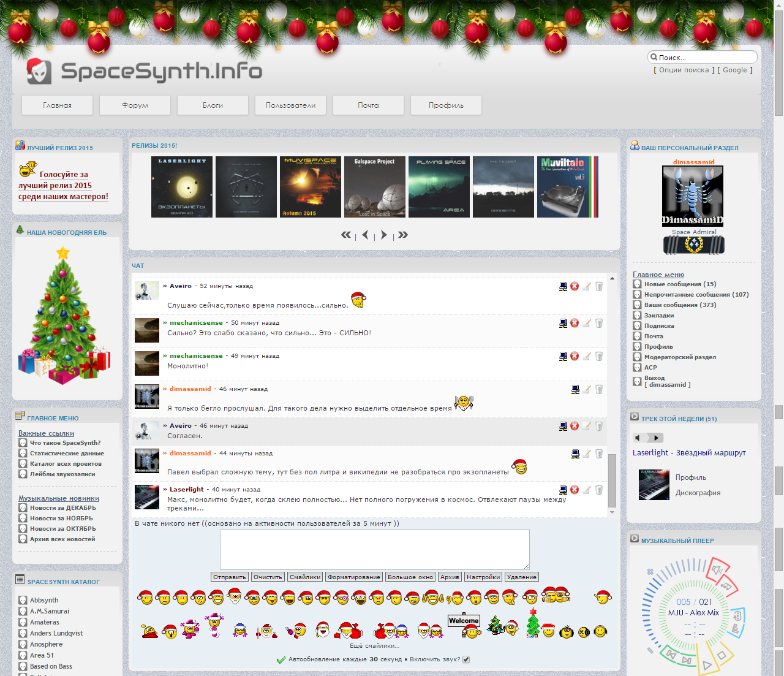The height and width of the screenshot is (676, 784).
Task: Start playback in the circular music player
Action: 707,665
